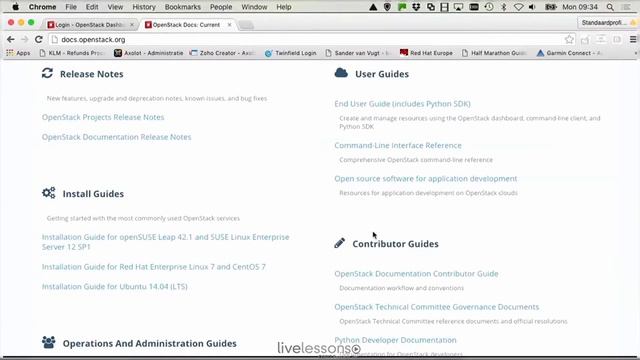Close the Login - OpenStack Dashboard tab

pos(132,25)
